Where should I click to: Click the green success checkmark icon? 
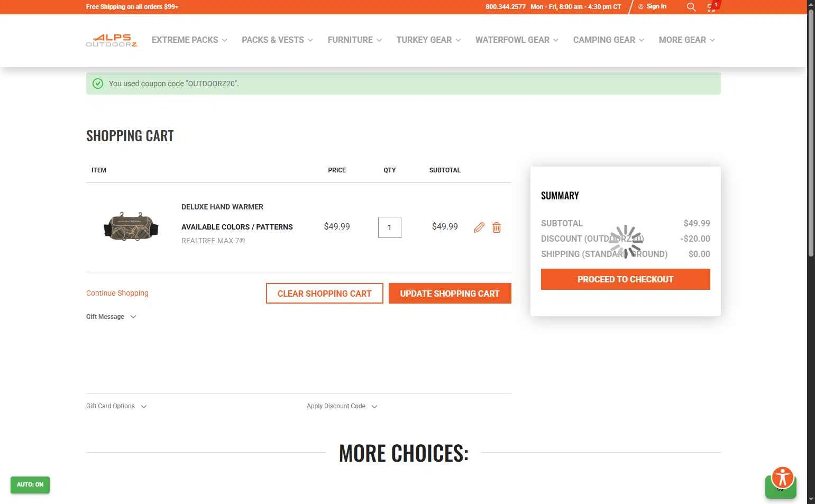click(x=98, y=84)
